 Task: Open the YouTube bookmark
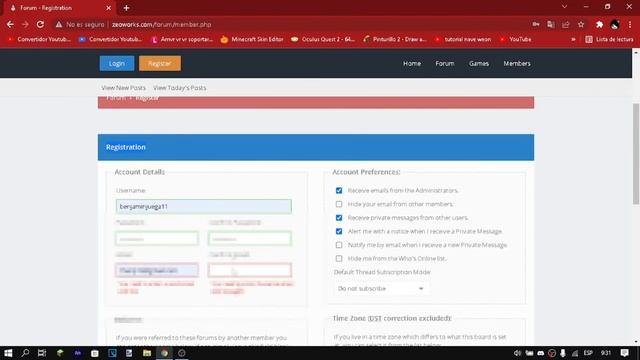point(516,40)
